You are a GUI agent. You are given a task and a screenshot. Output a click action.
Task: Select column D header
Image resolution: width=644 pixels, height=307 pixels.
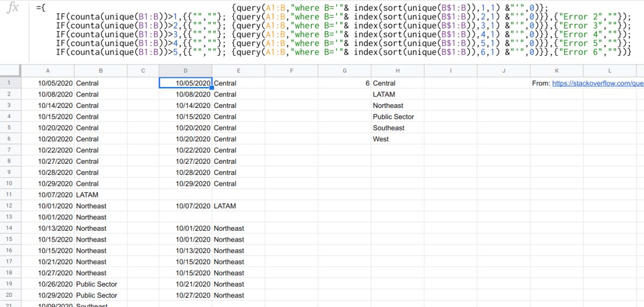pyautogui.click(x=186, y=71)
